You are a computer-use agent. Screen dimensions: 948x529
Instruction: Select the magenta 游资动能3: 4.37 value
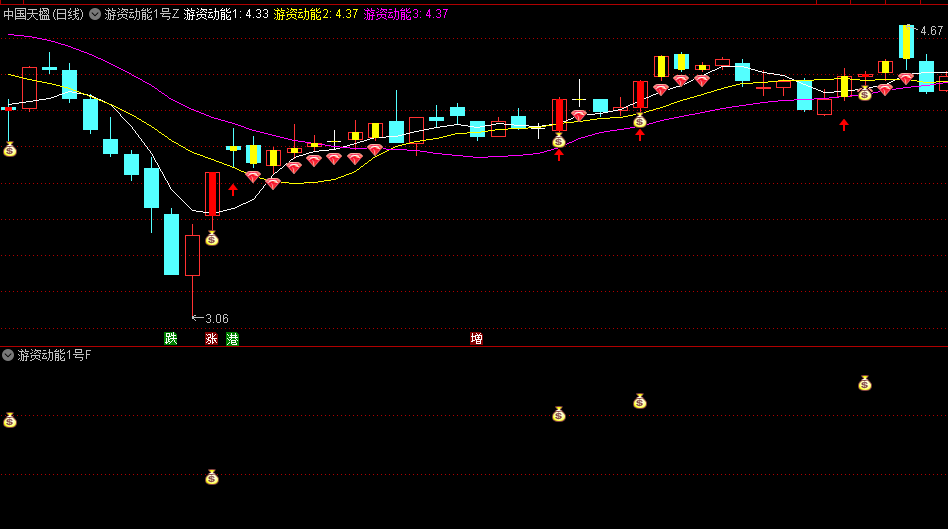(x=406, y=14)
